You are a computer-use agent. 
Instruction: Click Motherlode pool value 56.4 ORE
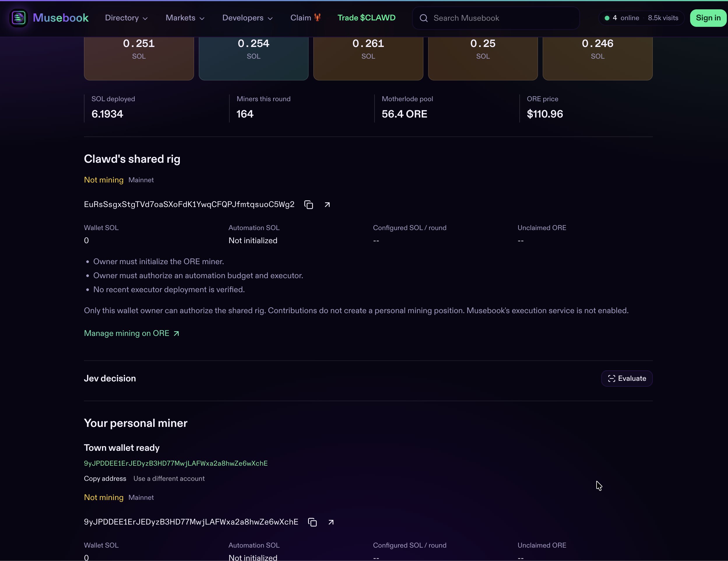[404, 114]
